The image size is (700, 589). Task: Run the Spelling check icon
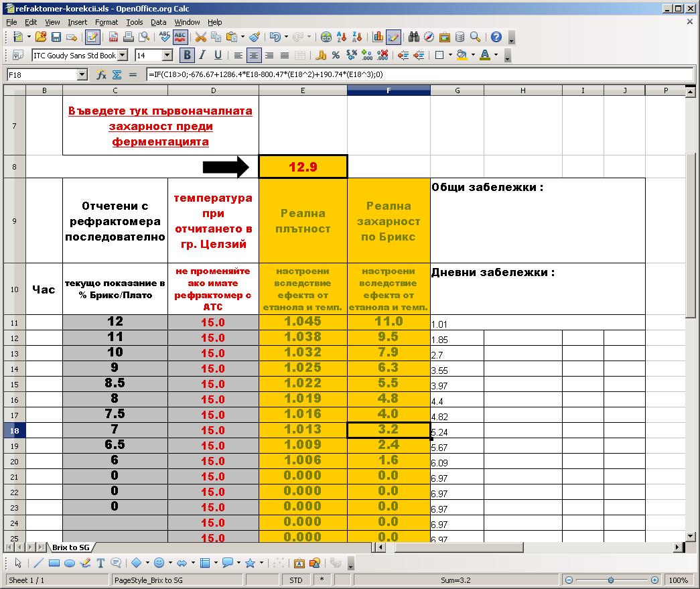click(165, 37)
